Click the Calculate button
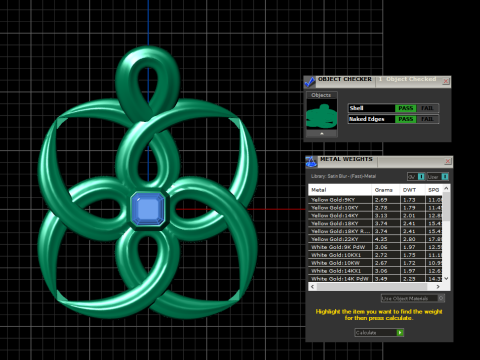480x360 pixels. tap(379, 333)
